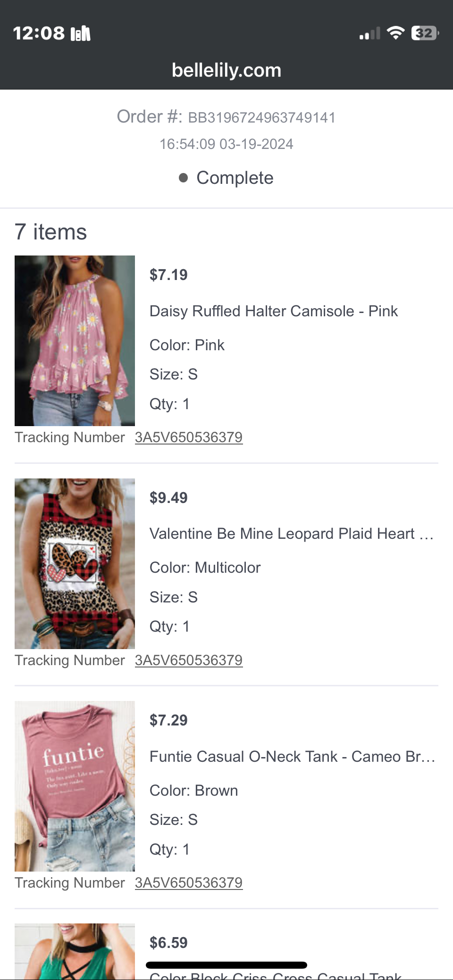Tap the home indicator bar

226,965
